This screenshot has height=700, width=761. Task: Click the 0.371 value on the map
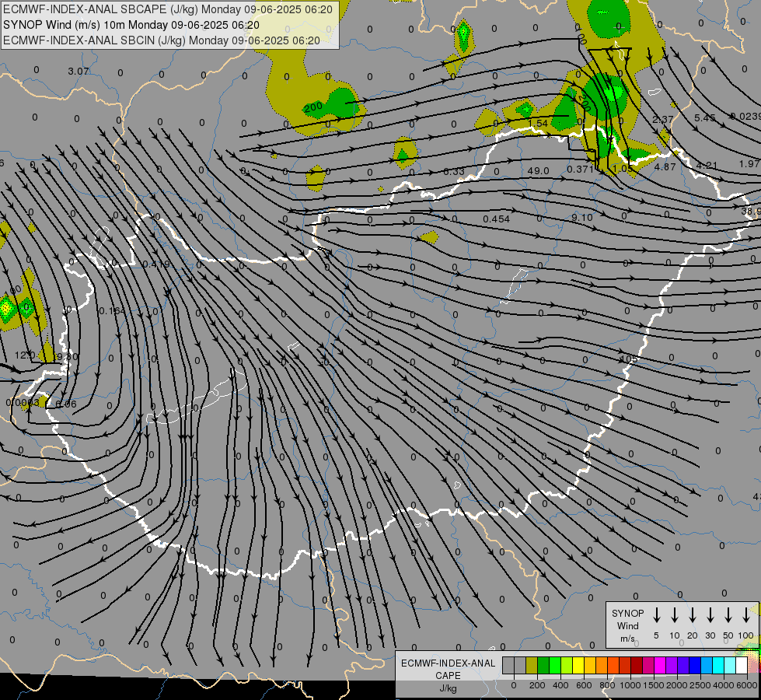(581, 169)
